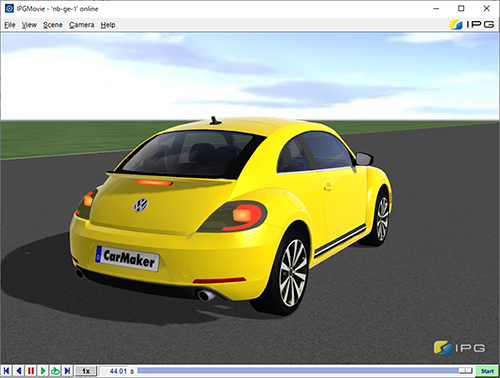500x378 pixels.
Task: Step one frame backward
Action: click(x=19, y=371)
